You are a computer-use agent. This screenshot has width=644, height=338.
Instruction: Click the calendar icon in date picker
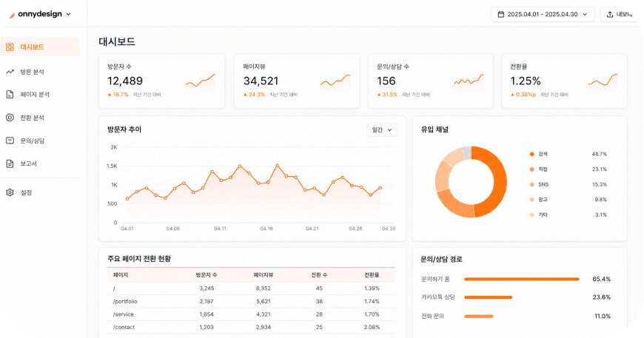[x=500, y=14]
